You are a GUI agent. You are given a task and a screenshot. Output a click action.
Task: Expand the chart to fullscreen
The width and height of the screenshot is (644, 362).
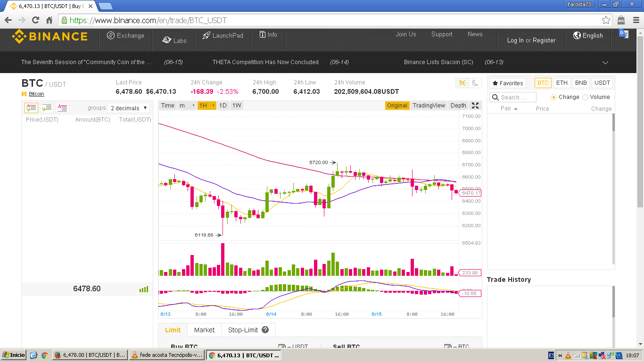click(x=475, y=106)
